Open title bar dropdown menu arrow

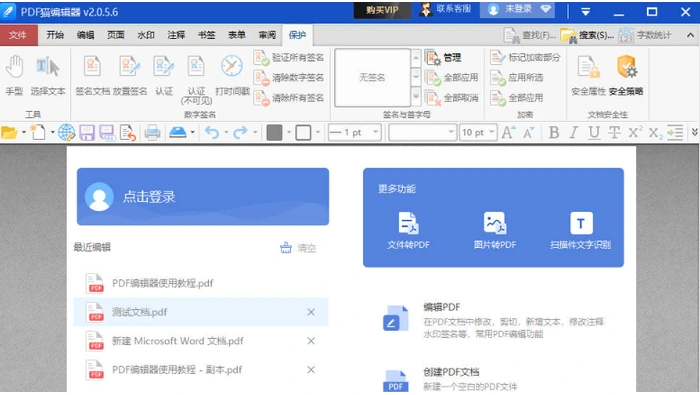pyautogui.click(x=586, y=12)
